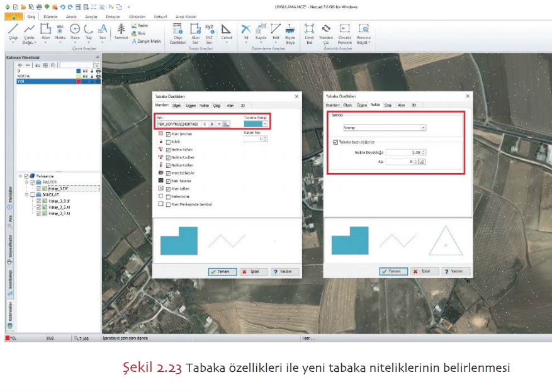The height and width of the screenshot is (392, 552).
Task: Collapse the RASTER tree node
Action: click(x=27, y=182)
